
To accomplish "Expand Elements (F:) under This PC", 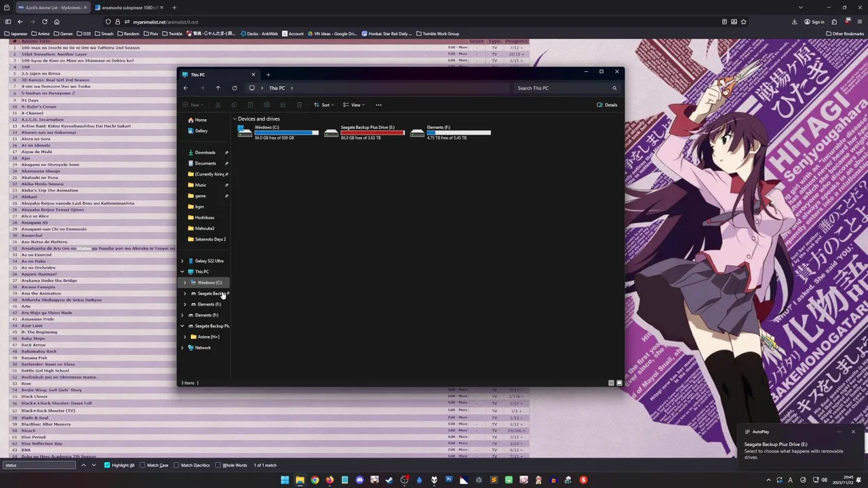I will (x=184, y=304).
